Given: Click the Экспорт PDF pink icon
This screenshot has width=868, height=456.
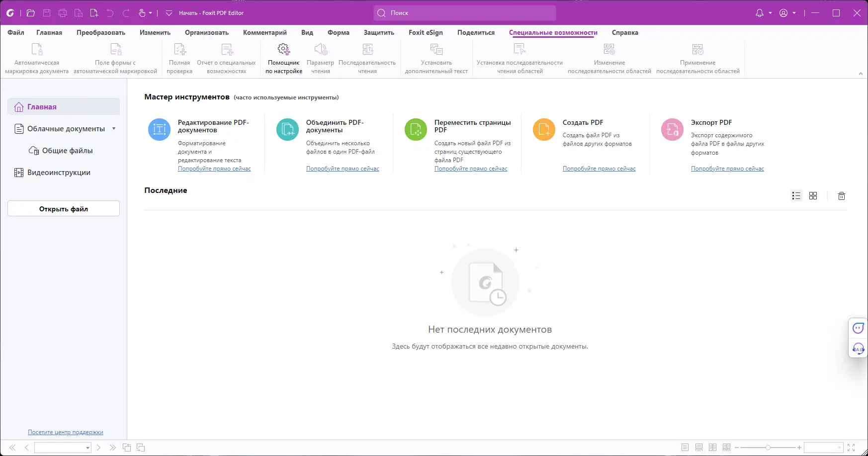Looking at the screenshot, I should pyautogui.click(x=672, y=130).
